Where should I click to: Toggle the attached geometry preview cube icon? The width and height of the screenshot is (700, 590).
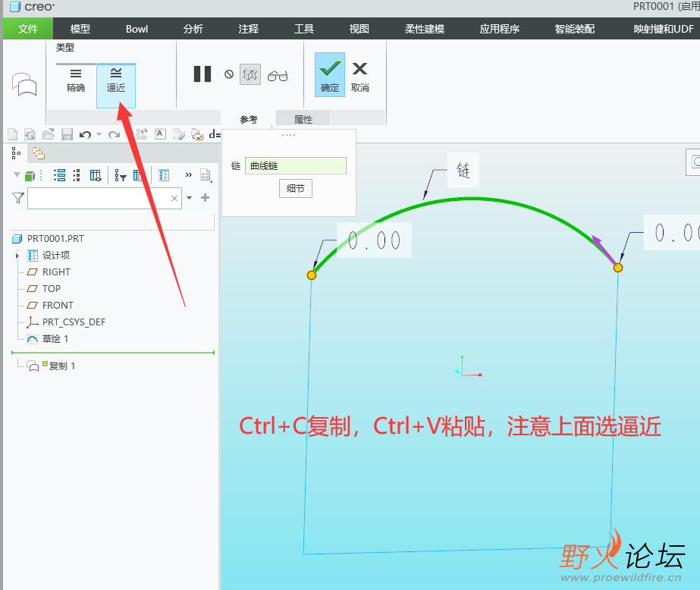250,74
